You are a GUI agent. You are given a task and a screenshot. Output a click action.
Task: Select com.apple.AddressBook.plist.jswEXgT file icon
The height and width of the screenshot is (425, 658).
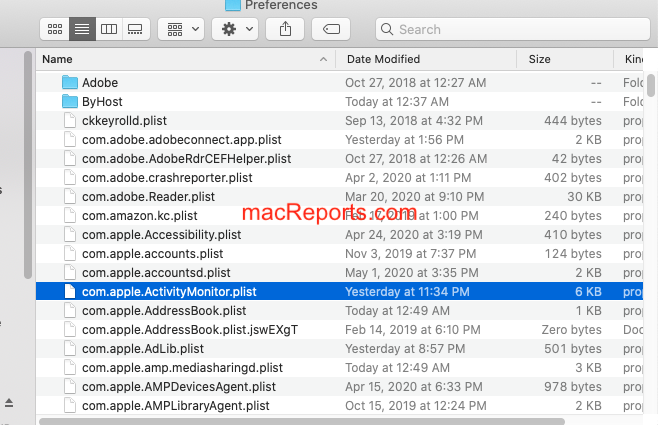click(x=70, y=330)
